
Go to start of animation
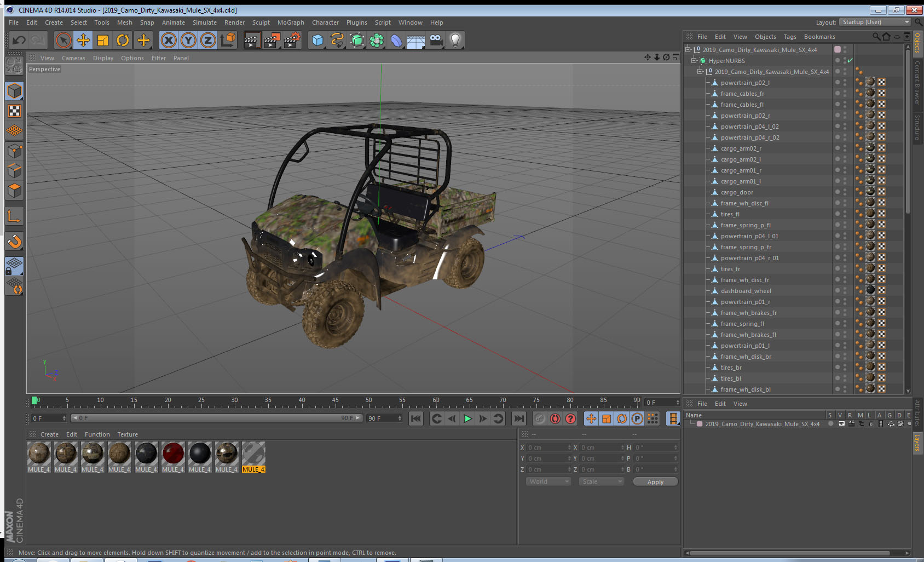(x=416, y=418)
